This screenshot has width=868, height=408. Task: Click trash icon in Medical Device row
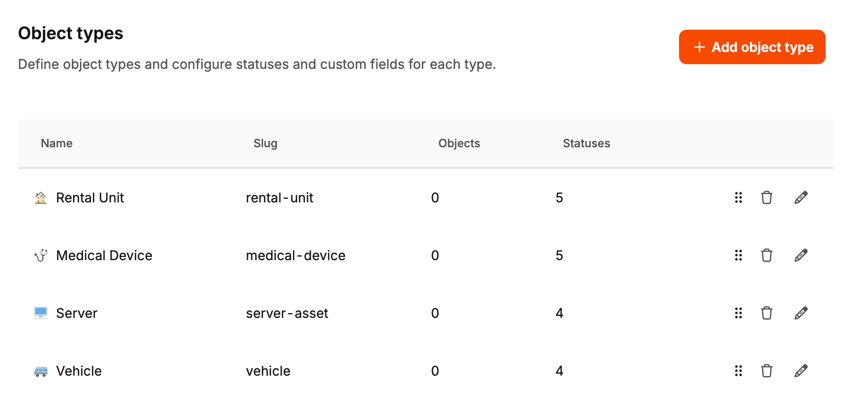[x=766, y=255]
